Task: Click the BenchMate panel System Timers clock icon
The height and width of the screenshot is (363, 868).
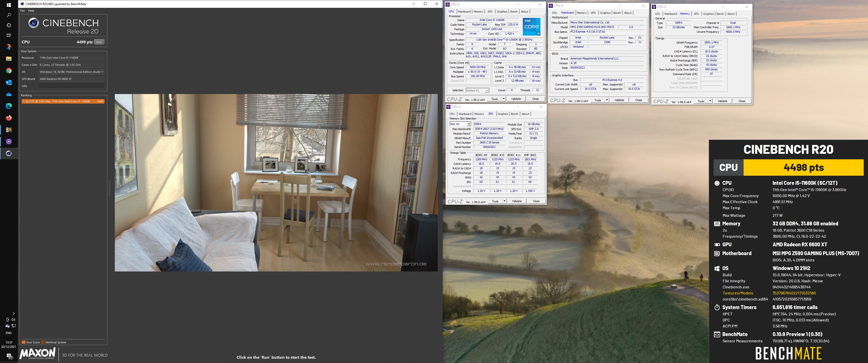Action: point(717,308)
